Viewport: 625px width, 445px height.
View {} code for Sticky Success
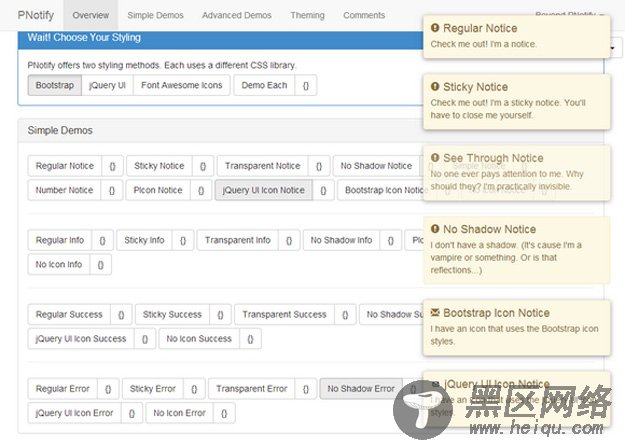click(220, 315)
